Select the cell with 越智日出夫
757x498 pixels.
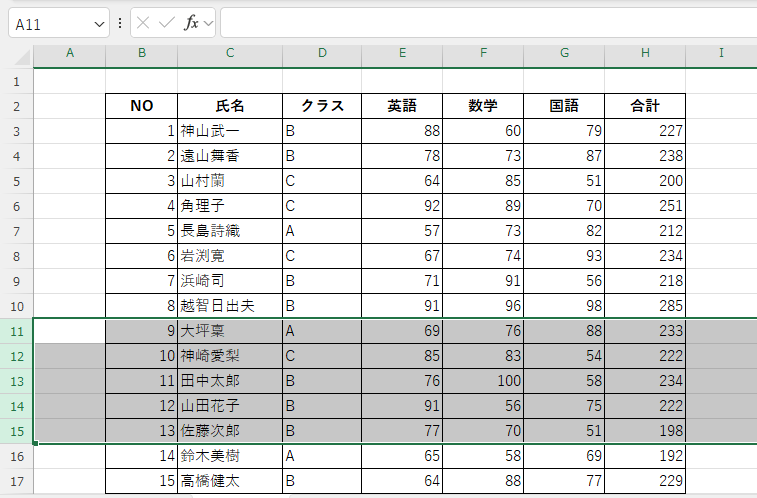[230, 306]
